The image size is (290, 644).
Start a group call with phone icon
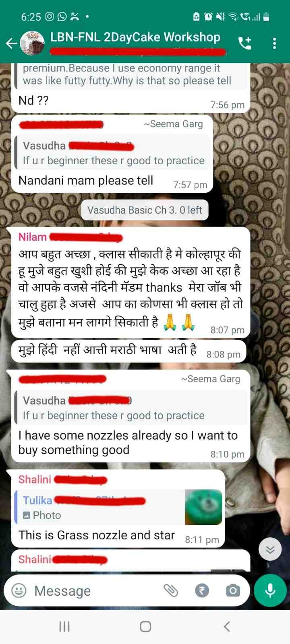tap(245, 43)
